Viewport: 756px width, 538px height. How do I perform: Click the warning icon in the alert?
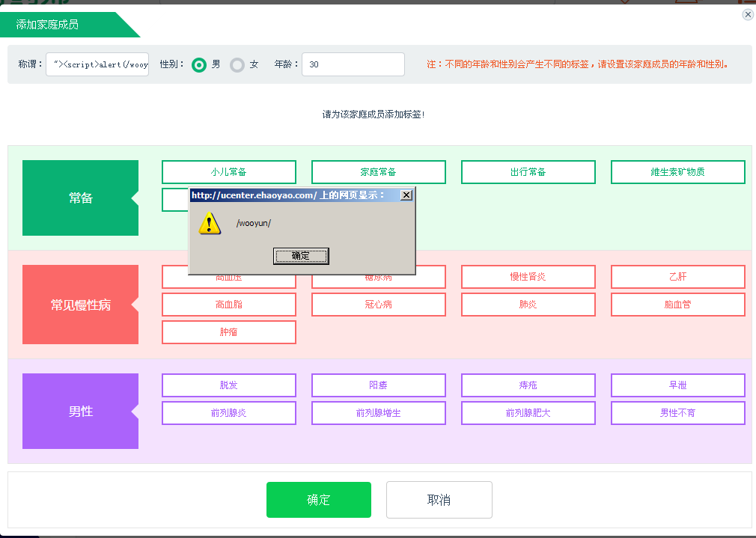(x=210, y=223)
